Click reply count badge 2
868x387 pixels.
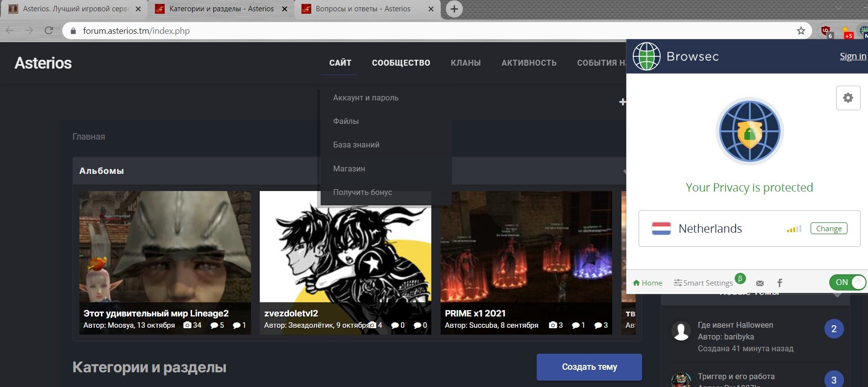click(x=834, y=329)
